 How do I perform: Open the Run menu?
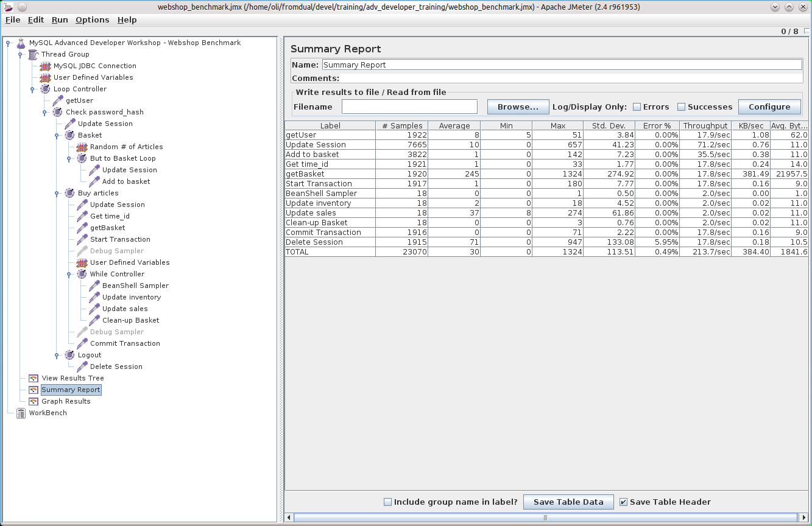point(60,19)
